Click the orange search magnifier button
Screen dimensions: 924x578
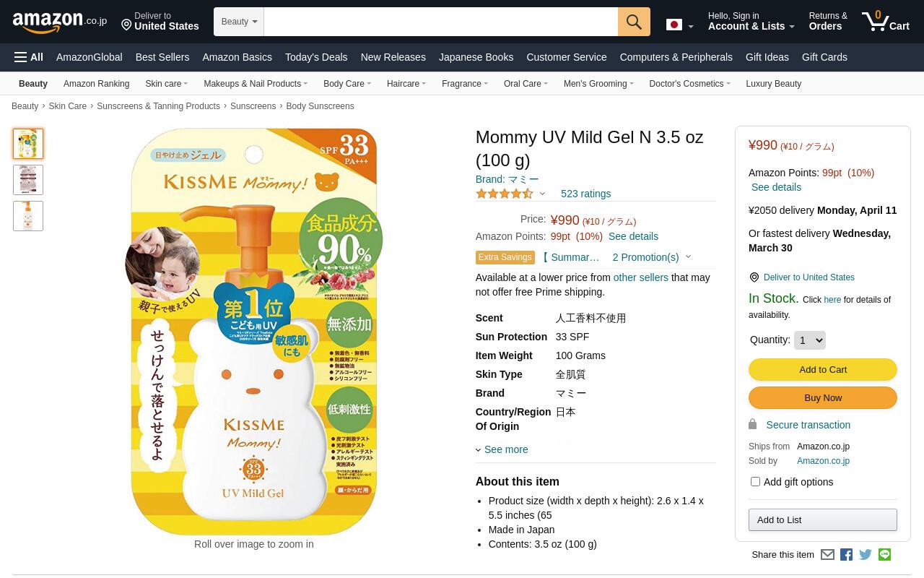634,22
